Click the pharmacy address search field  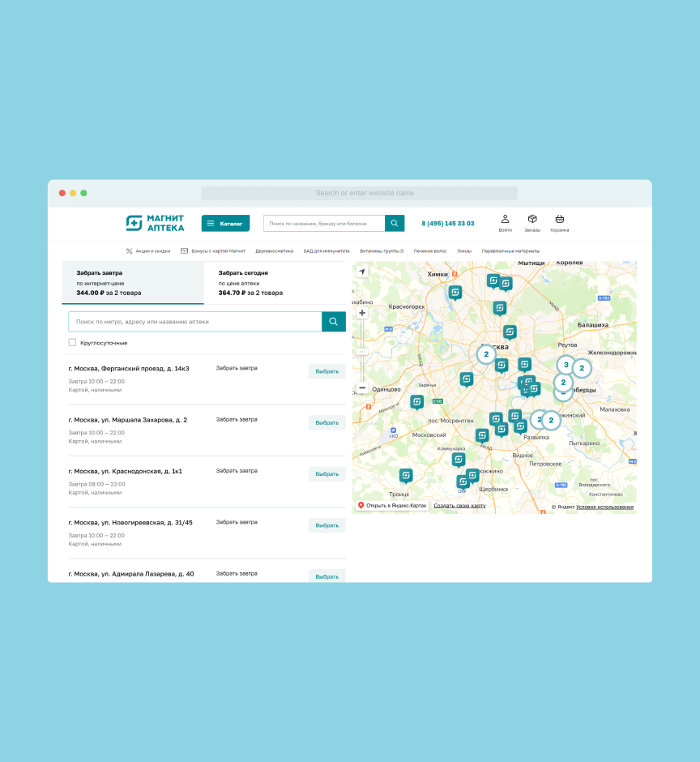194,322
